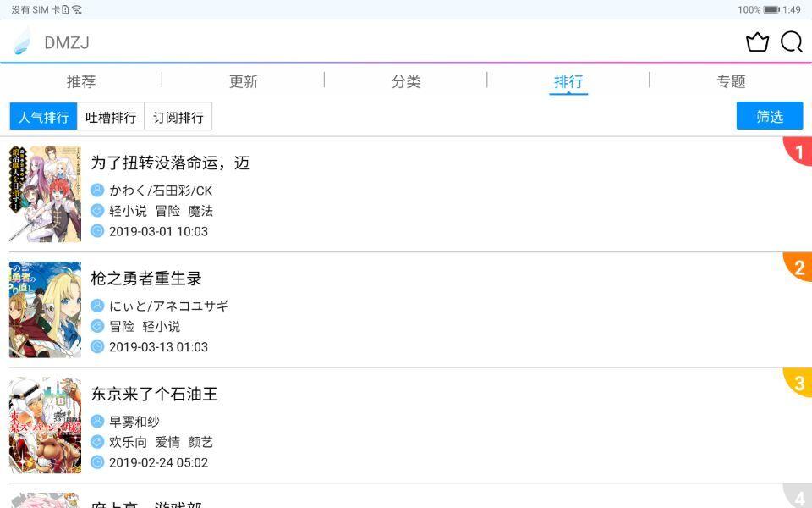Tap author text にいと/アネコユサギ

point(169,306)
